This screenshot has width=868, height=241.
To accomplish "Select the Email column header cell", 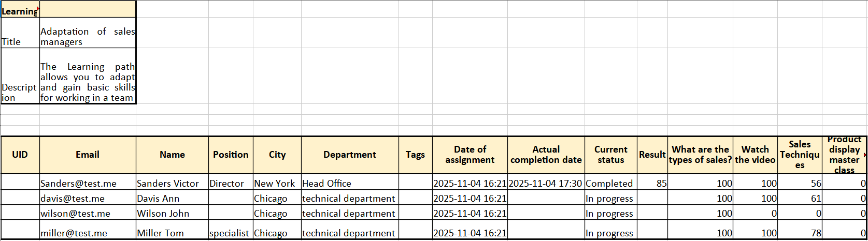I will pyautogui.click(x=88, y=155).
